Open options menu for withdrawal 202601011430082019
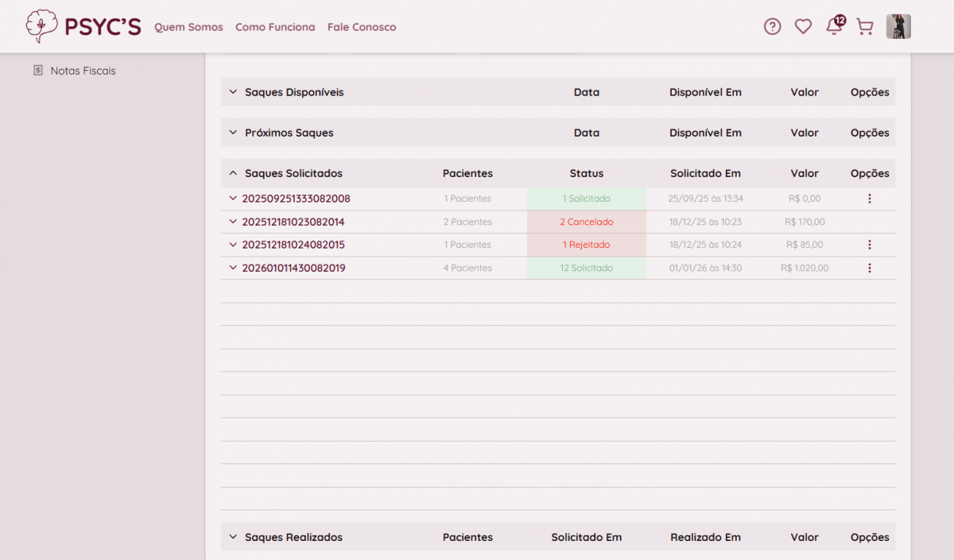 click(x=869, y=268)
